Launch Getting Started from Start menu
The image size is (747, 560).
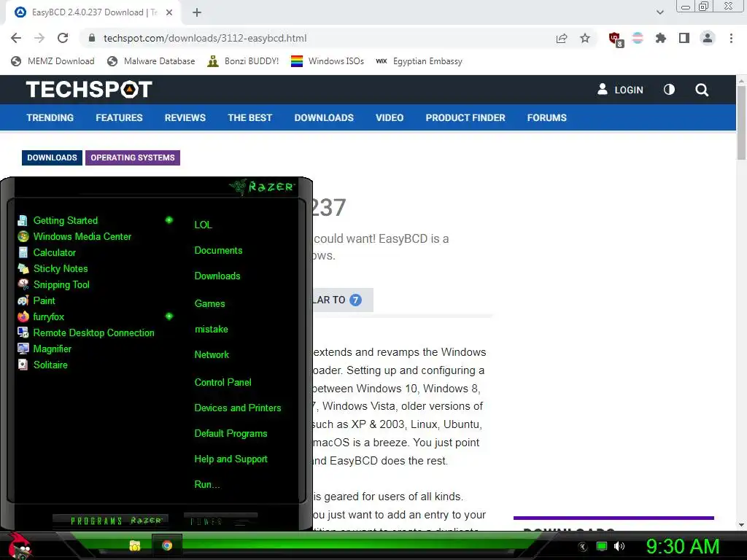tap(65, 220)
